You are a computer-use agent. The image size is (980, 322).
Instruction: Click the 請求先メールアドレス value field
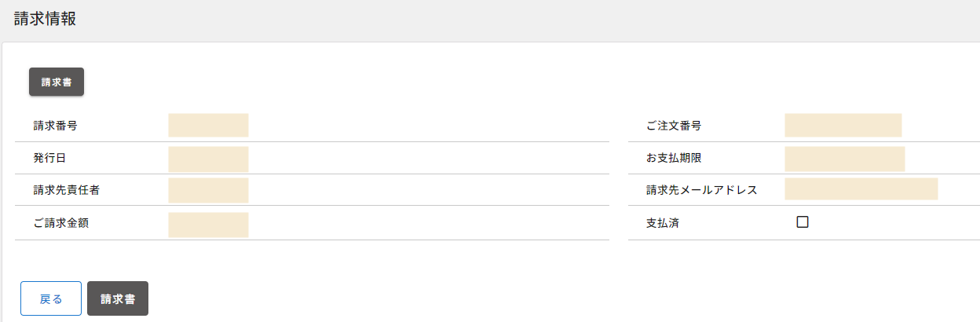click(861, 189)
